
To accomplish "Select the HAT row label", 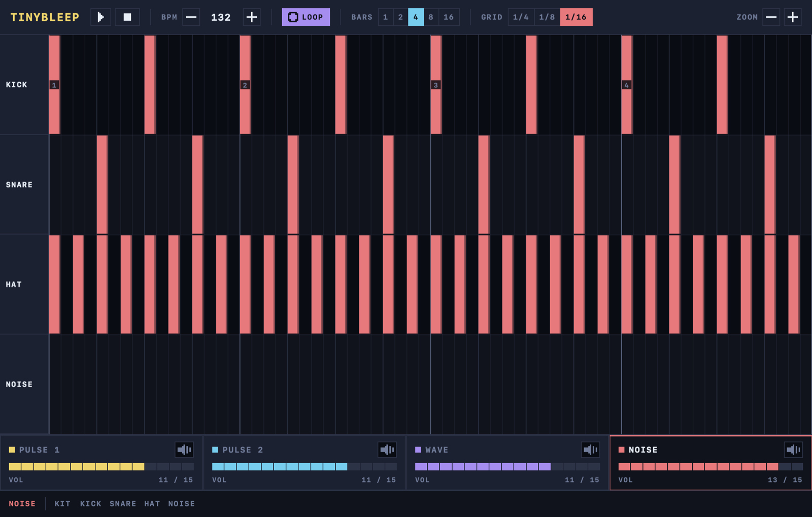I will 14,284.
